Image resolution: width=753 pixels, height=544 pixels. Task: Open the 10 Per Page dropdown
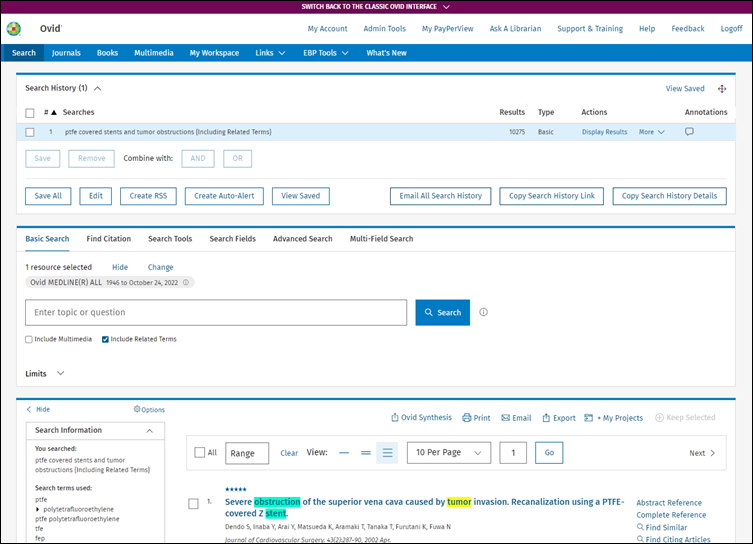pos(449,453)
